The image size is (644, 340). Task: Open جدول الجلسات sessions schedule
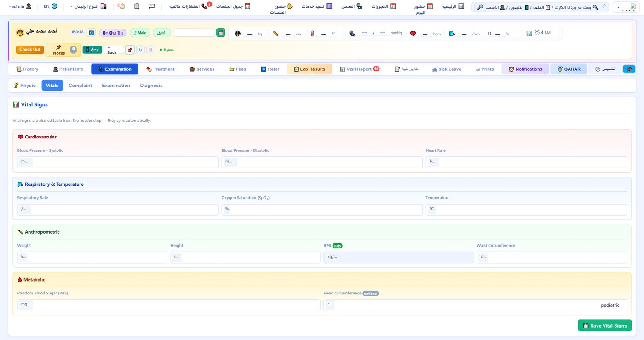pyautogui.click(x=233, y=6)
